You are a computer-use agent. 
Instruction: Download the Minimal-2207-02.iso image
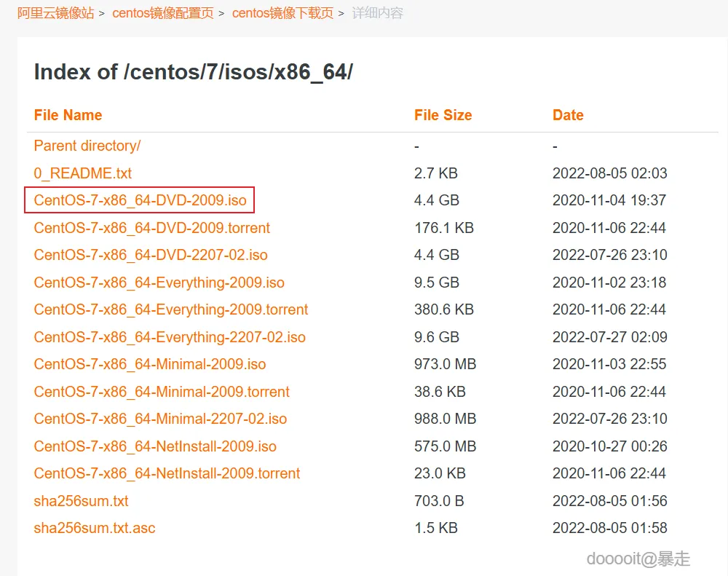(x=160, y=419)
